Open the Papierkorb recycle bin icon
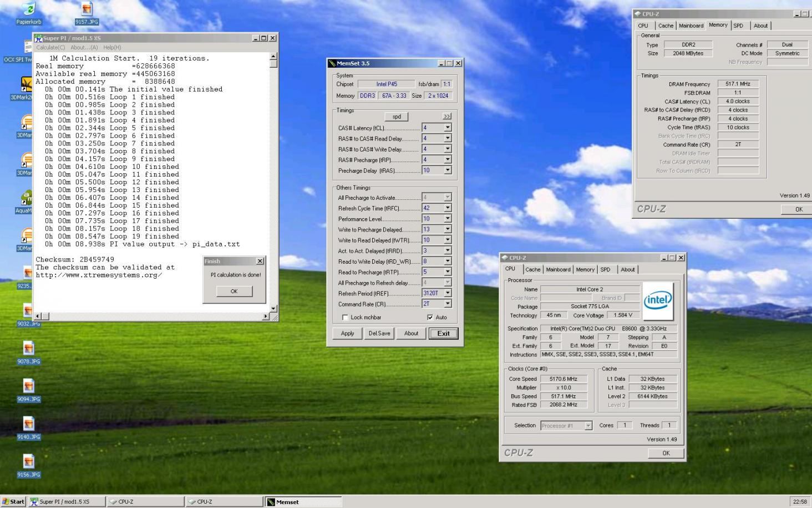Image resolution: width=812 pixels, height=508 pixels. pos(28,9)
